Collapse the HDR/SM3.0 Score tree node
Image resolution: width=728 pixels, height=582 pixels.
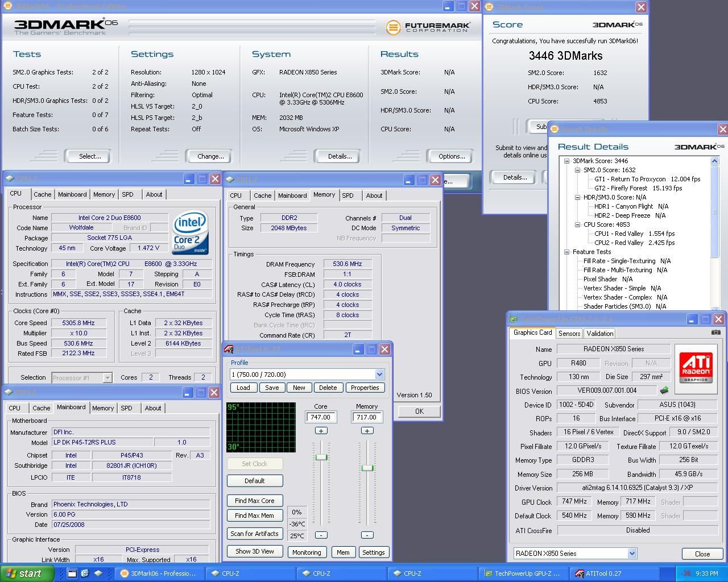(x=578, y=197)
